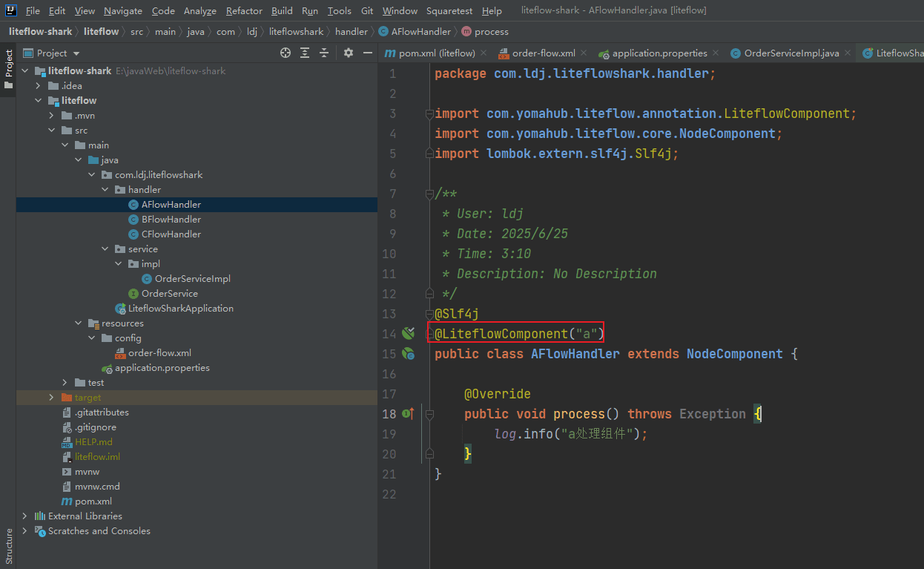The height and width of the screenshot is (569, 924).
Task: Open the Refactor menu
Action: [244, 10]
